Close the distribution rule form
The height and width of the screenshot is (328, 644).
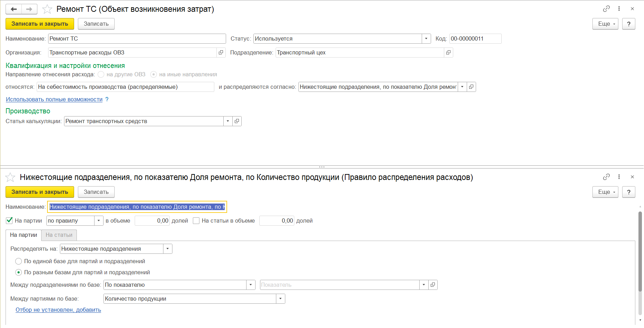[632, 177]
